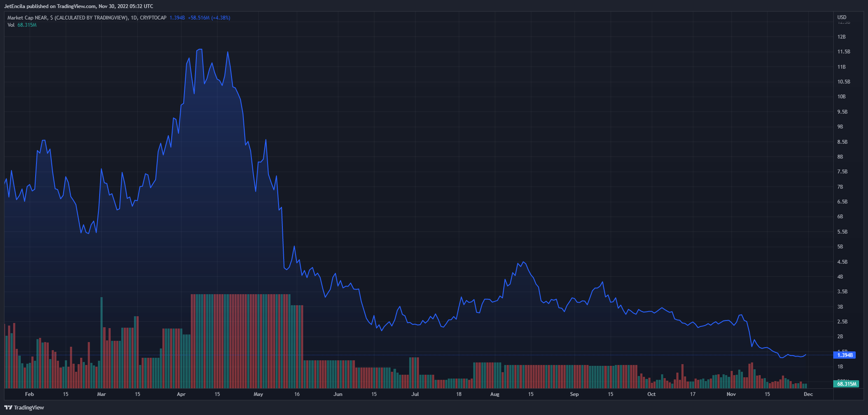Click the 3.5B price axis label
The image size is (868, 415).
coord(842,292)
